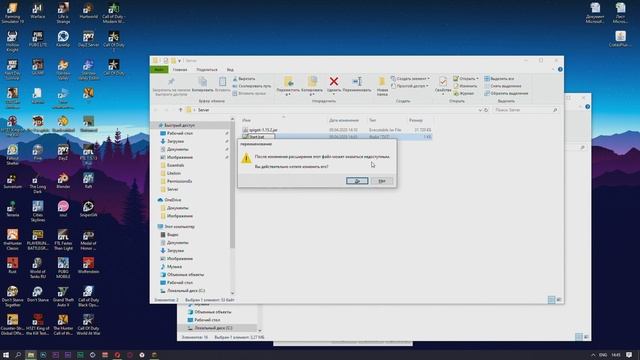Viewport: 640px width, 360px height.
Task: Switch to the Главная ribbon tab
Action: (180, 69)
